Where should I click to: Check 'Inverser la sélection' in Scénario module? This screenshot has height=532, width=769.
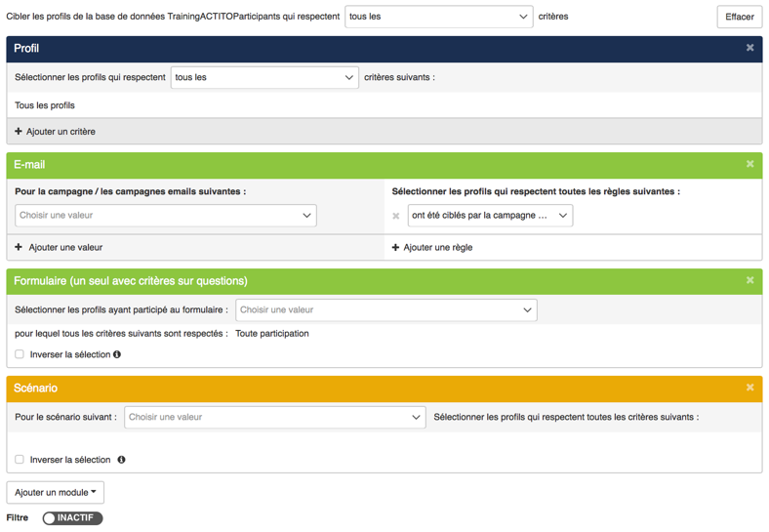click(x=20, y=459)
